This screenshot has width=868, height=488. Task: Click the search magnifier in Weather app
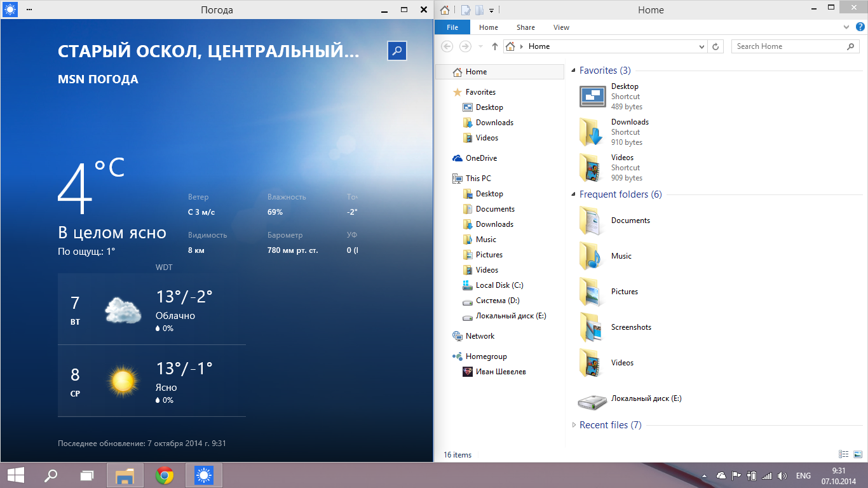(x=397, y=51)
